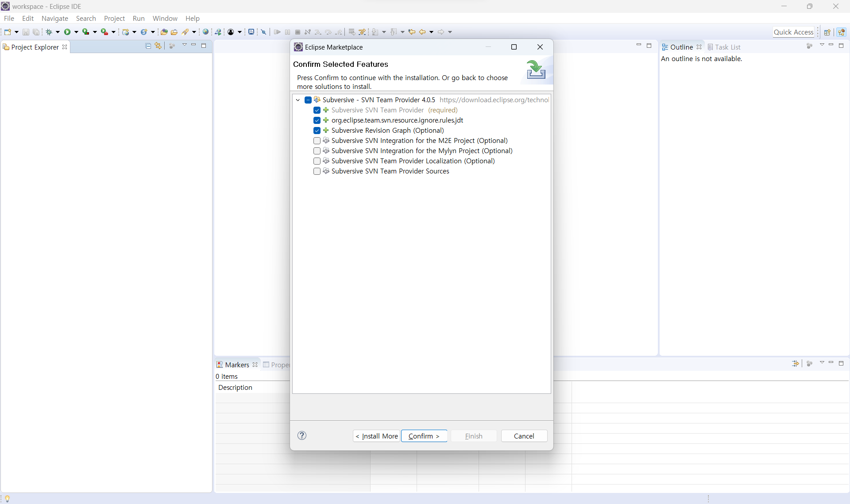
Task: Uncheck org.eclipse.team.svn.resource.ignore.rules.jdt checkbox
Action: (317, 120)
